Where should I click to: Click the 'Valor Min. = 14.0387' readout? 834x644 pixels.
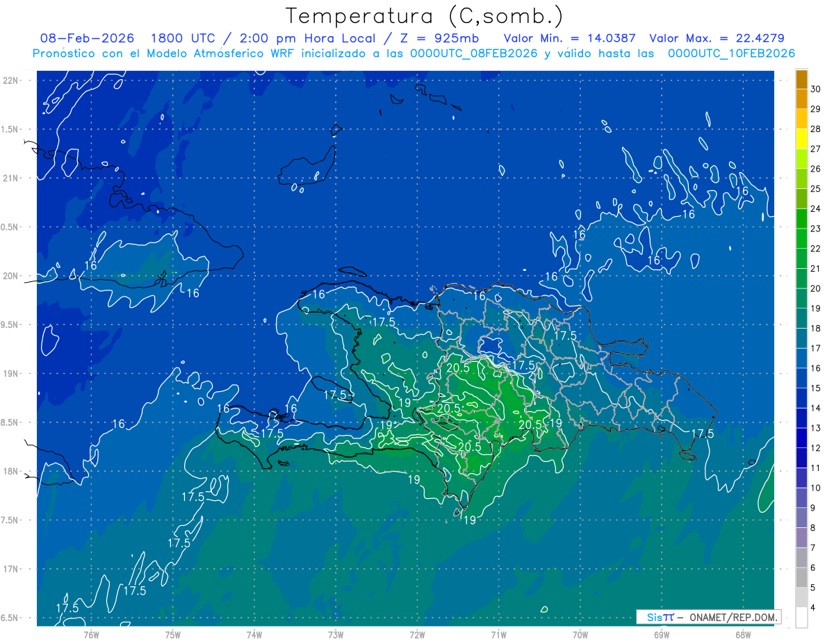569,38
